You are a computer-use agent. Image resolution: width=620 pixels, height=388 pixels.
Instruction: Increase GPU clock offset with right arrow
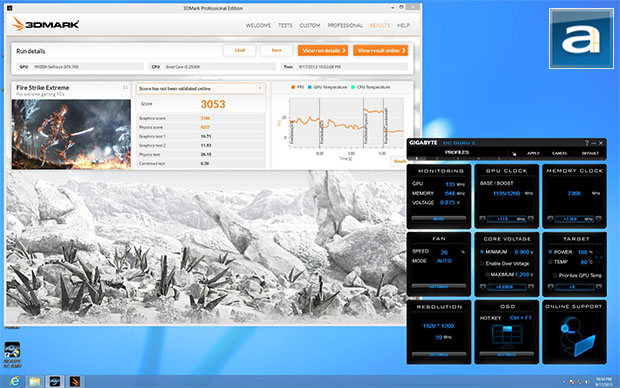pos(531,219)
